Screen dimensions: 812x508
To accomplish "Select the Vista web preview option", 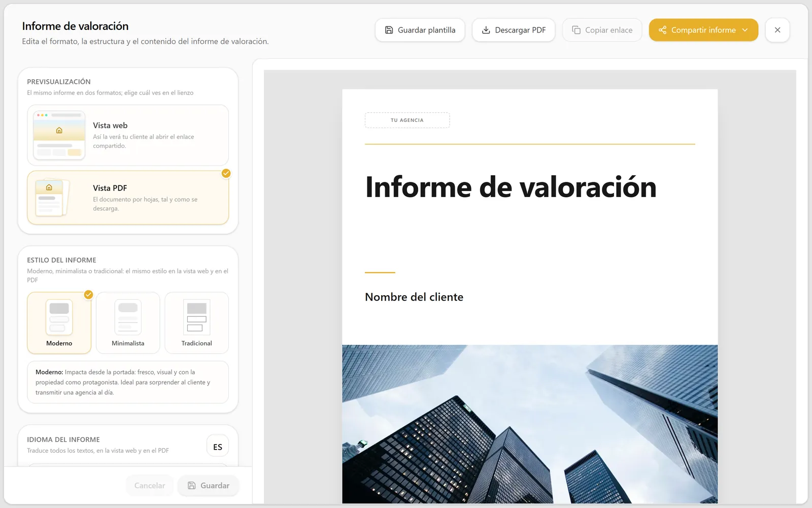I will [128, 135].
